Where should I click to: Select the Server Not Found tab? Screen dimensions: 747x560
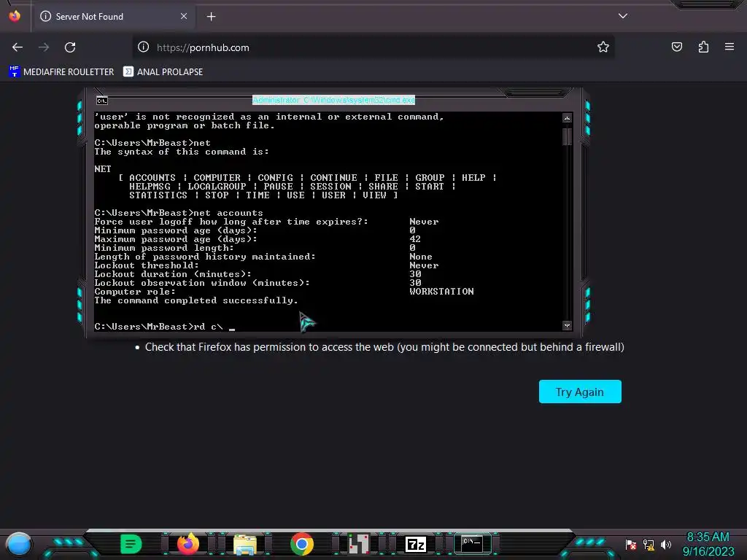[113, 17]
